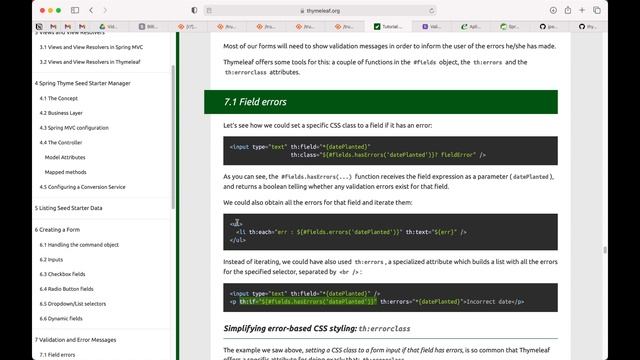640x360 pixels.
Task: Jump to '4.1 The Concept' section
Action: pyautogui.click(x=58, y=98)
